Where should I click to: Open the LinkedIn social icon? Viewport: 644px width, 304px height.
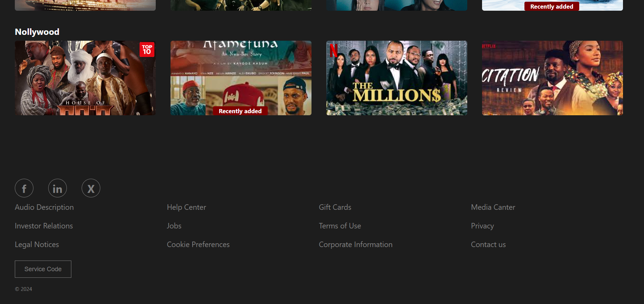pyautogui.click(x=58, y=188)
